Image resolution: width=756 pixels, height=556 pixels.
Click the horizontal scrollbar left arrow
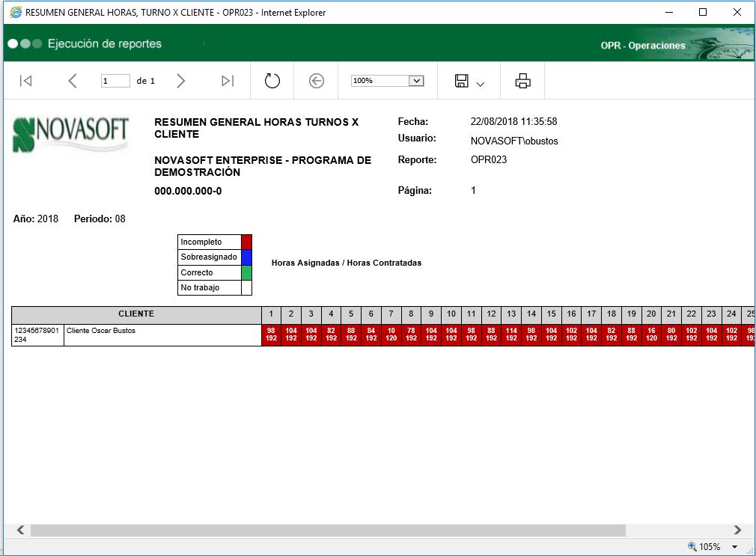click(x=20, y=530)
